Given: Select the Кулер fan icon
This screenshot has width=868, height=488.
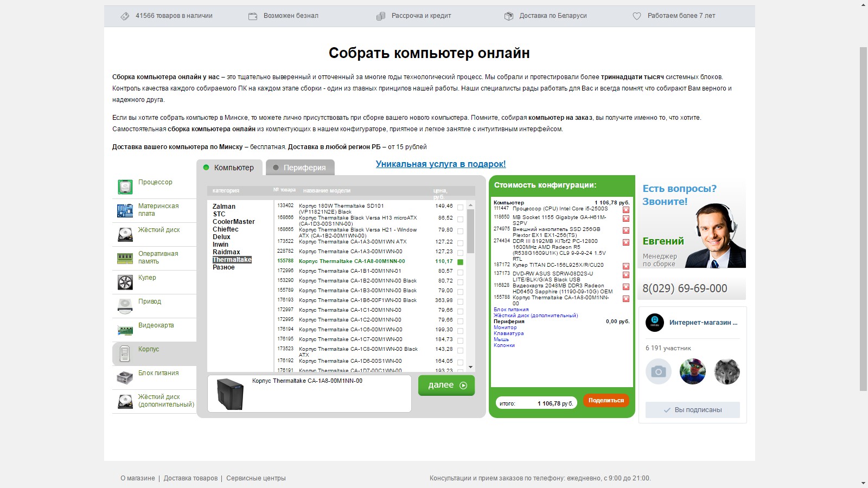Looking at the screenshot, I should (x=125, y=282).
